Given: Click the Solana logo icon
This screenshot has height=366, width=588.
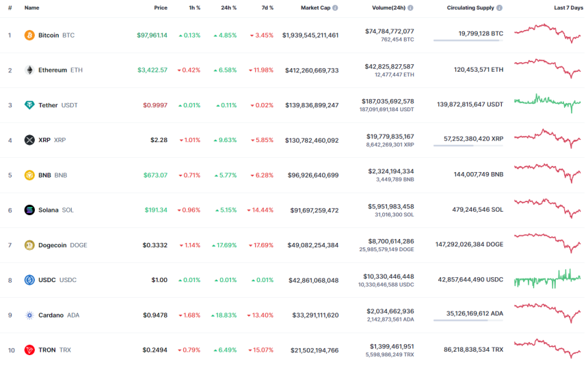Looking at the screenshot, I should coord(29,210).
